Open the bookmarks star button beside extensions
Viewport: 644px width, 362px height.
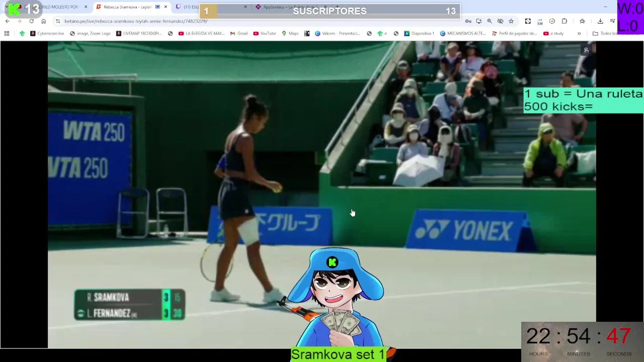[x=582, y=21]
